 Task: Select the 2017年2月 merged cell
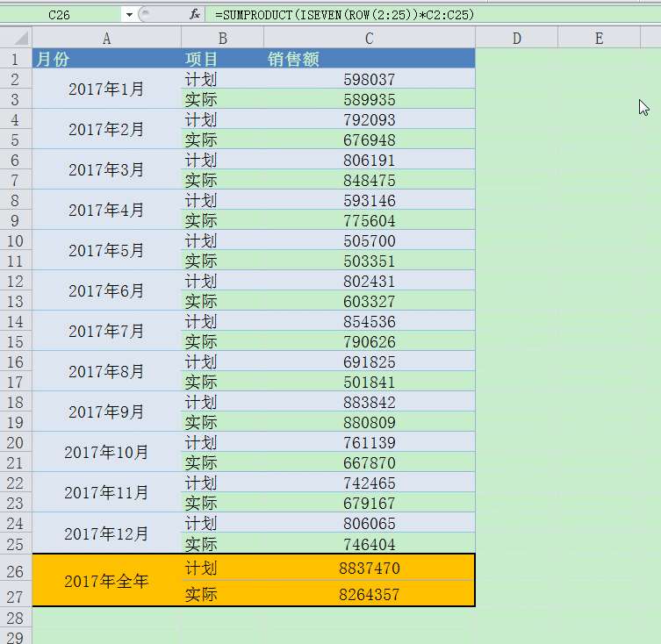(106, 129)
